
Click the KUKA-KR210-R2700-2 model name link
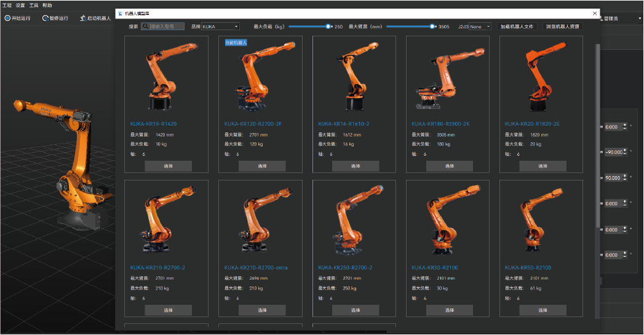(x=157, y=268)
